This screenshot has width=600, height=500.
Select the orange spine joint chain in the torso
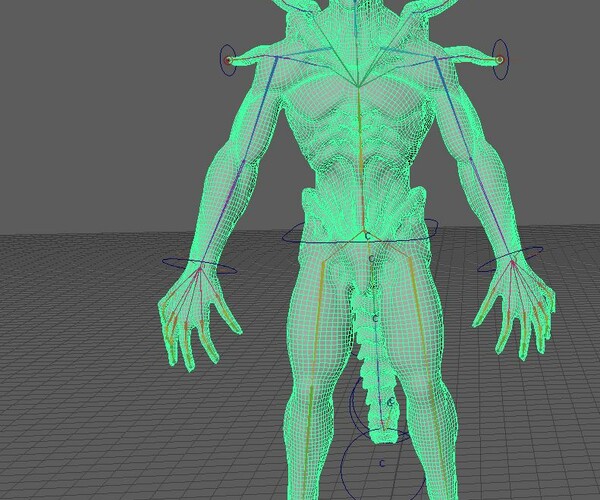pyautogui.click(x=360, y=161)
